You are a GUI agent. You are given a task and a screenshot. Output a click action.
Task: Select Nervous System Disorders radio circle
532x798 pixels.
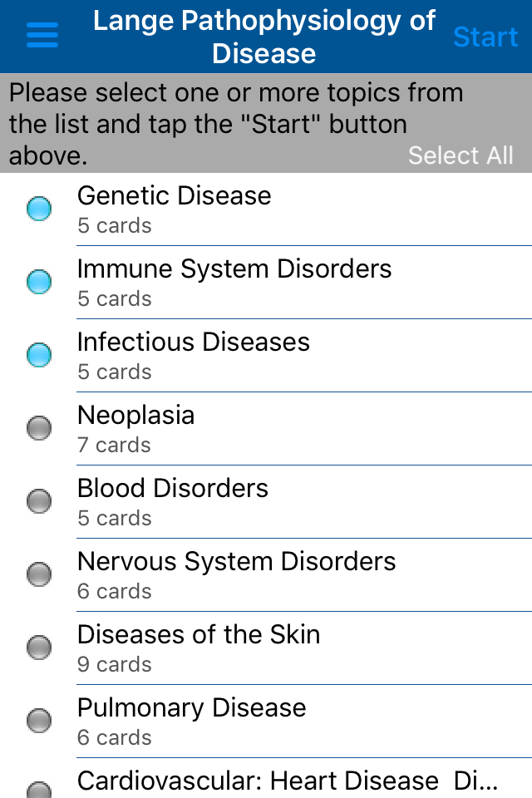pyautogui.click(x=39, y=574)
